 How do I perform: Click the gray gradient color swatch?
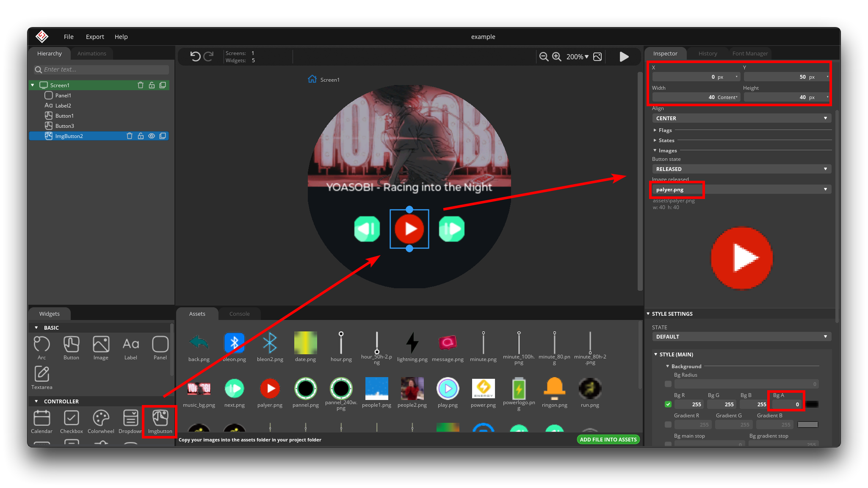coord(808,425)
